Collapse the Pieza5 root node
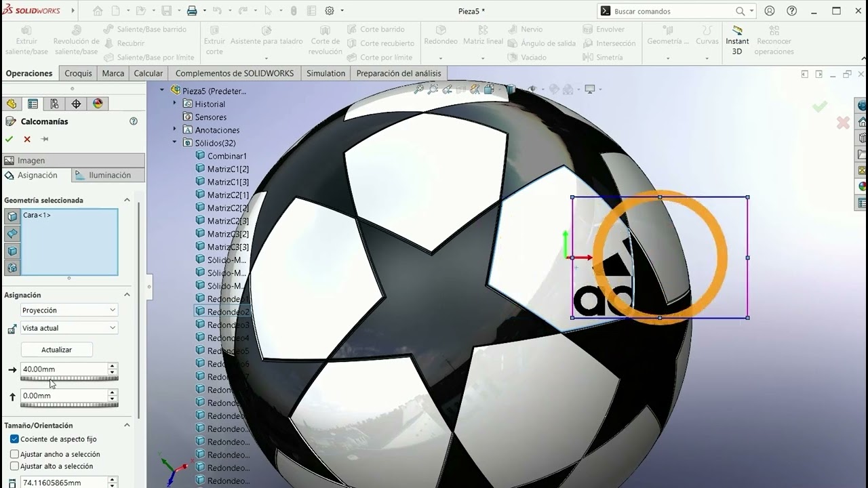Image resolution: width=868 pixels, height=488 pixels. pyautogui.click(x=162, y=90)
